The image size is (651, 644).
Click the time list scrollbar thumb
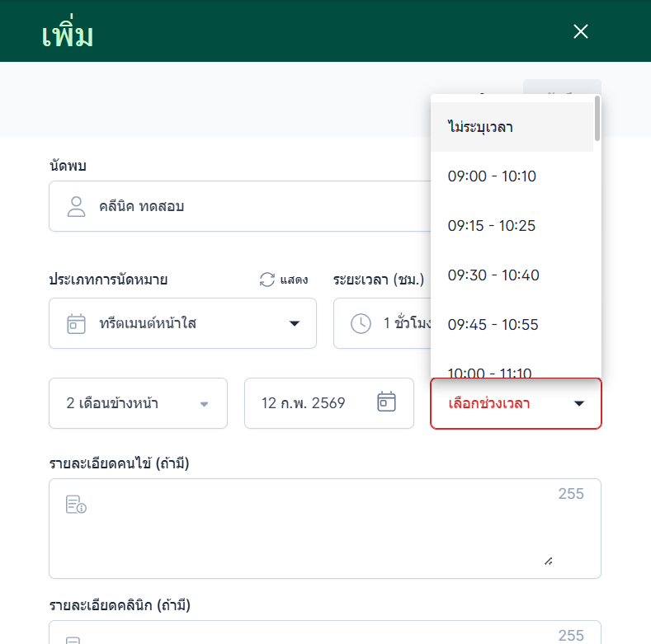point(597,120)
